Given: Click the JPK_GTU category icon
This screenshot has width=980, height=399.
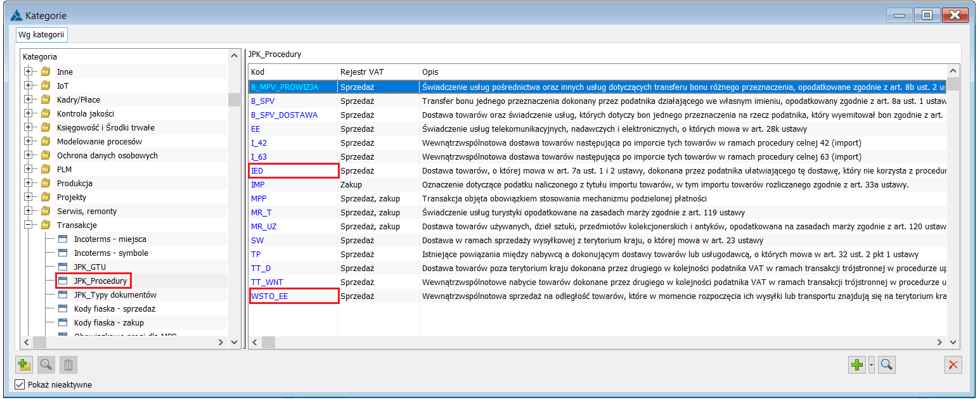Looking at the screenshot, I should coord(63,267).
